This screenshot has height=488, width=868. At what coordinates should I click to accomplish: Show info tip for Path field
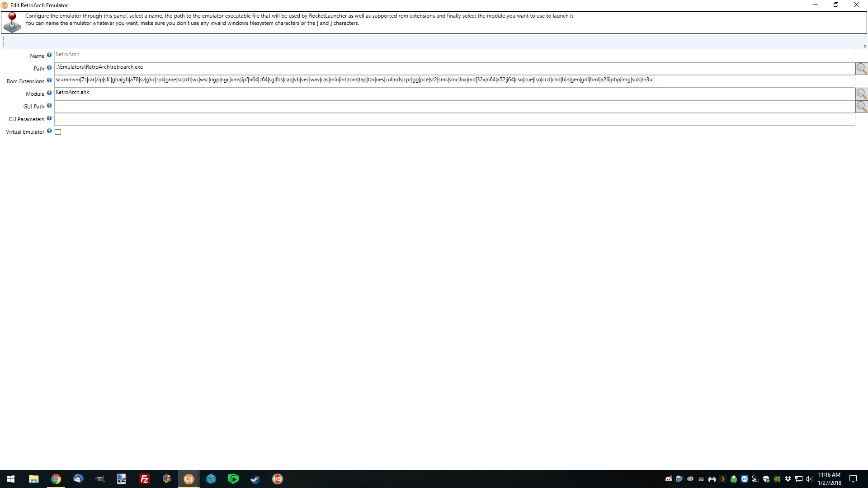point(49,68)
